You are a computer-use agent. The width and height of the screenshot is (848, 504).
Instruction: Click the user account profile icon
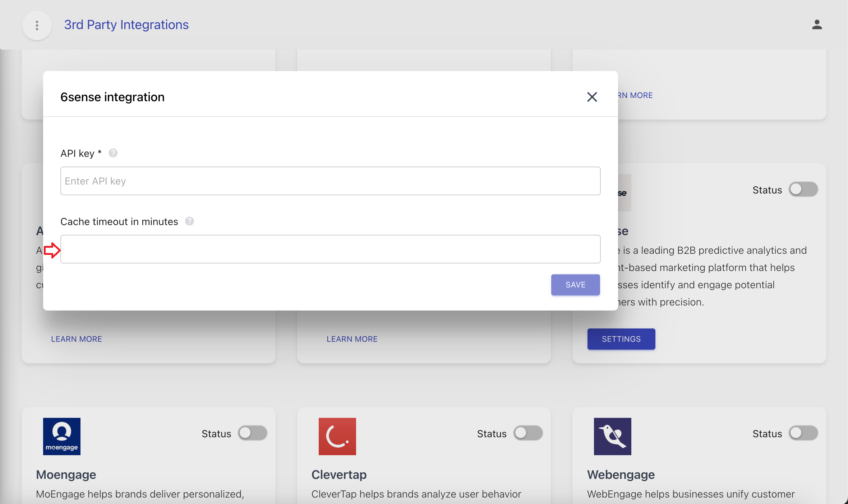[x=817, y=25]
